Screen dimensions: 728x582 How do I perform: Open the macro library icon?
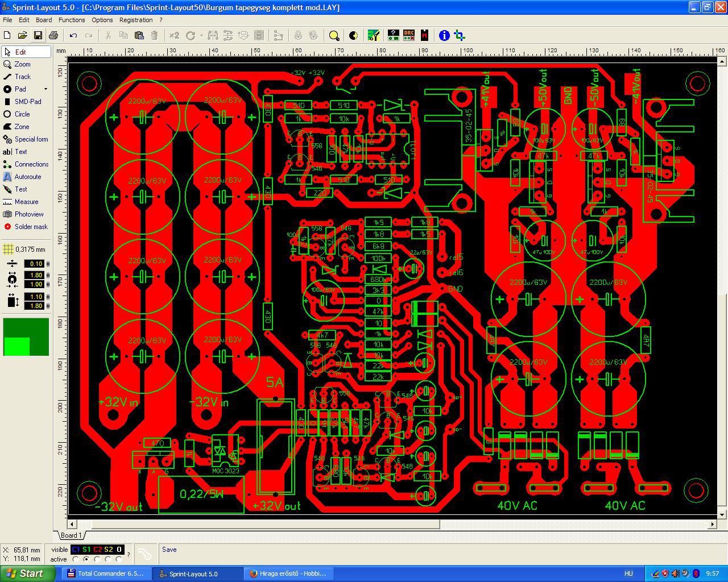[x=424, y=35]
